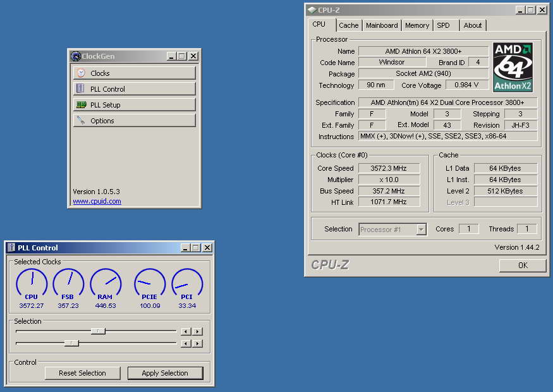Click the Instructions field in CPU-Z
The height and width of the screenshot is (392, 553).
(448, 136)
